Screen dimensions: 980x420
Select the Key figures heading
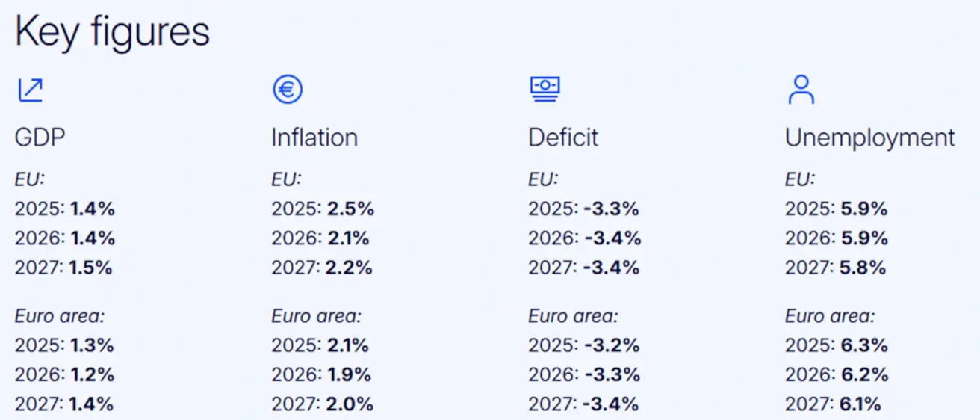[x=112, y=33]
